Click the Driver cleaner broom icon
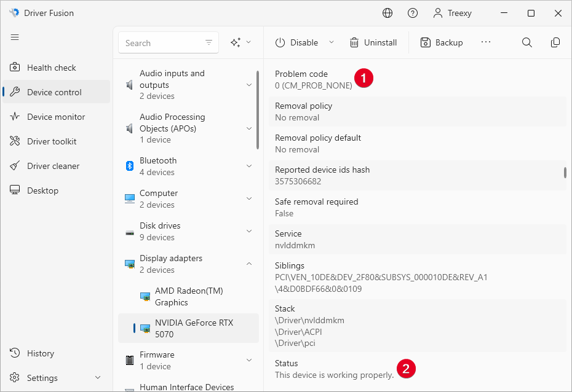572x392 pixels. 15,166
